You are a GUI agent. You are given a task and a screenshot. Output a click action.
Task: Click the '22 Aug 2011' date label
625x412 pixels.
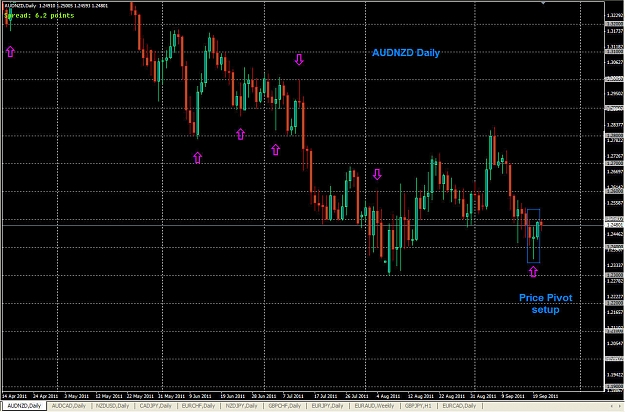click(x=452, y=396)
